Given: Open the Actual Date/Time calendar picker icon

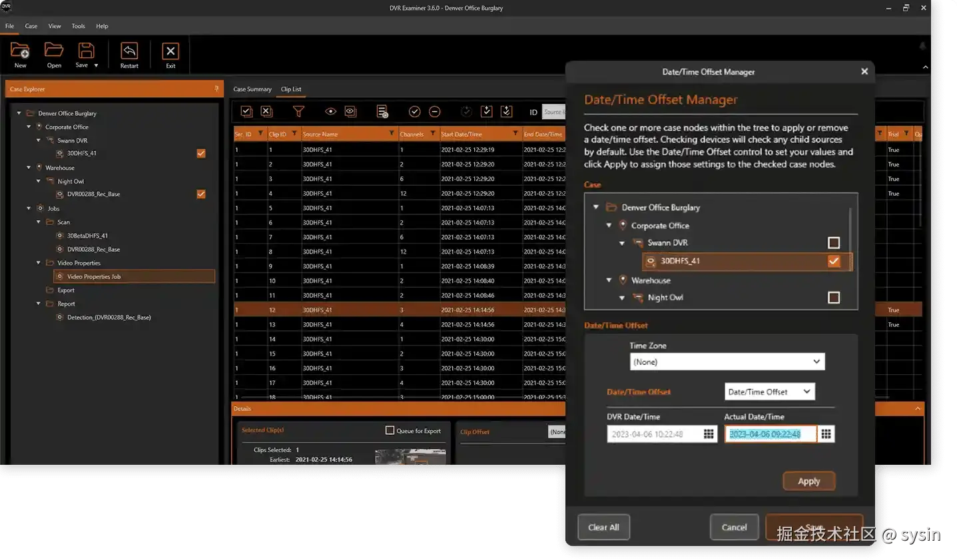Looking at the screenshot, I should (826, 434).
